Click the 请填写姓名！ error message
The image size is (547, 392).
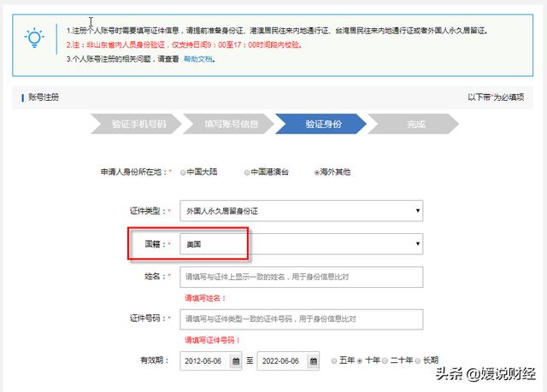tap(205, 298)
